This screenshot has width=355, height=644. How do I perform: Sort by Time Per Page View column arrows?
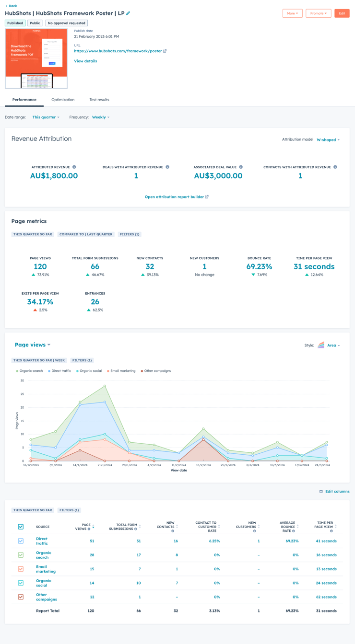336,527
